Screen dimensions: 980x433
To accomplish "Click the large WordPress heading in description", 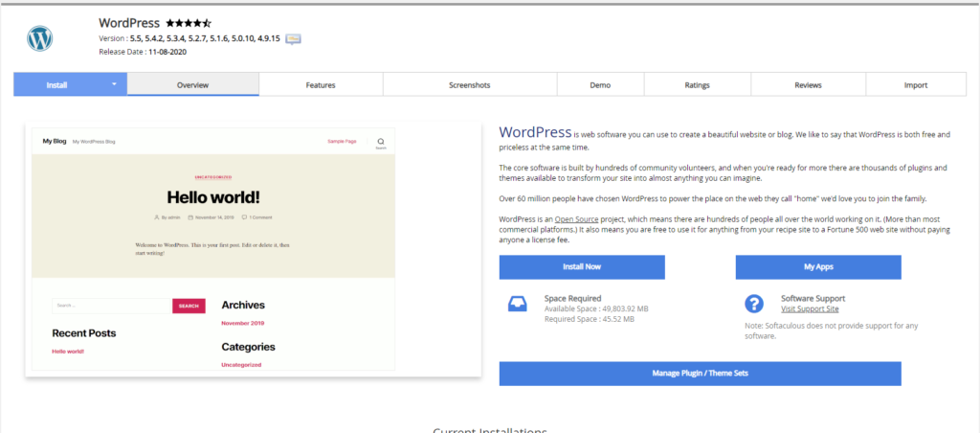I will point(536,132).
